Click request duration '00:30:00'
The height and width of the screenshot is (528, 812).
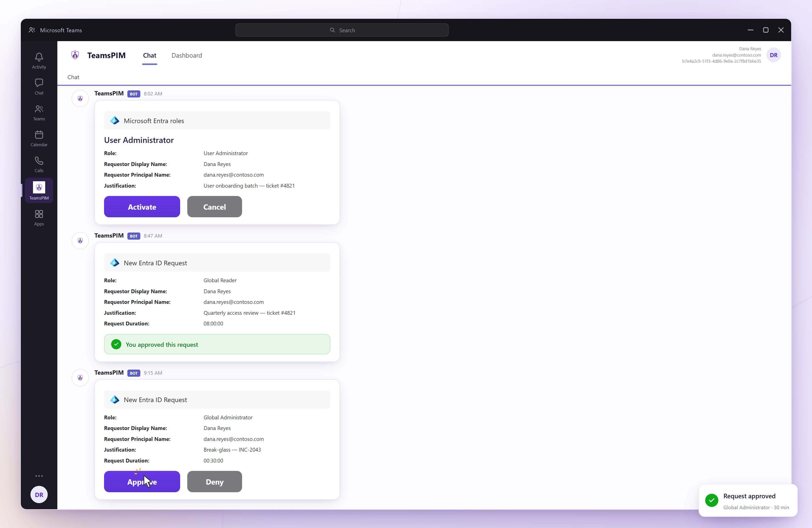point(213,461)
